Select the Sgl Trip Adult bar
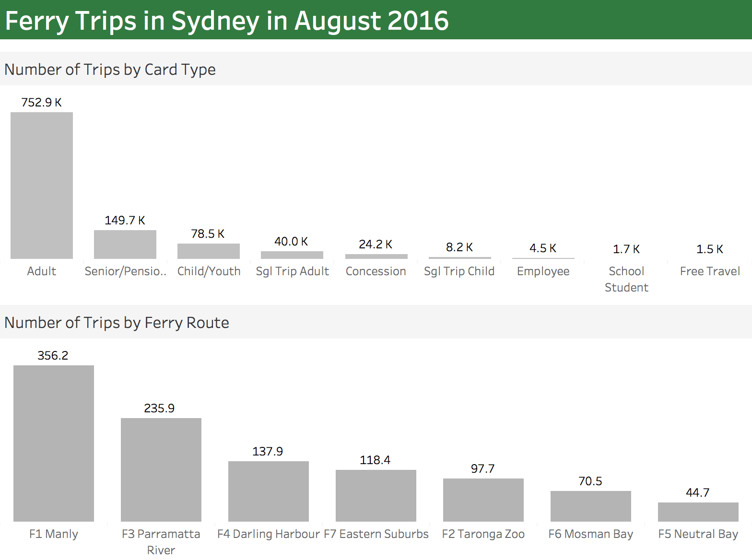 [292, 255]
